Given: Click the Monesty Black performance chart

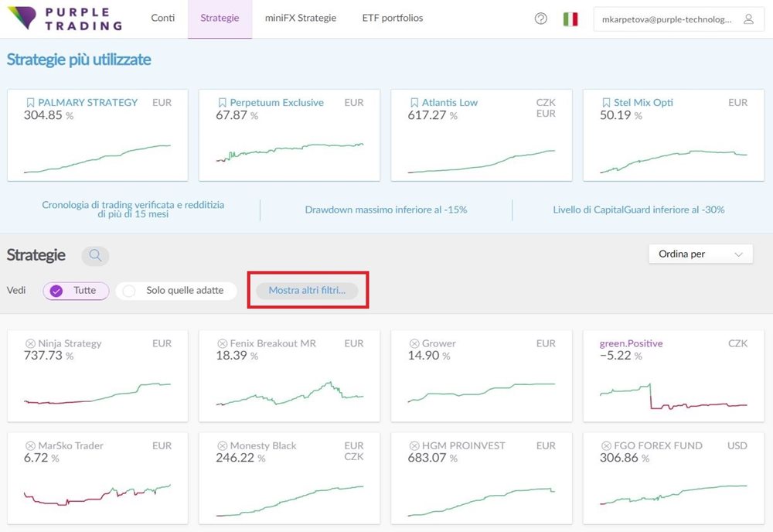Looking at the screenshot, I should (x=289, y=501).
